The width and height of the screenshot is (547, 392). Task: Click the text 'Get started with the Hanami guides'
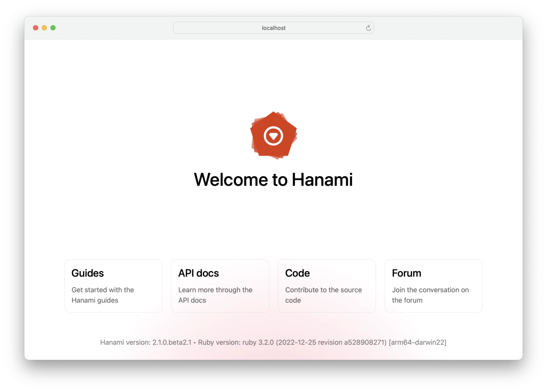103,295
